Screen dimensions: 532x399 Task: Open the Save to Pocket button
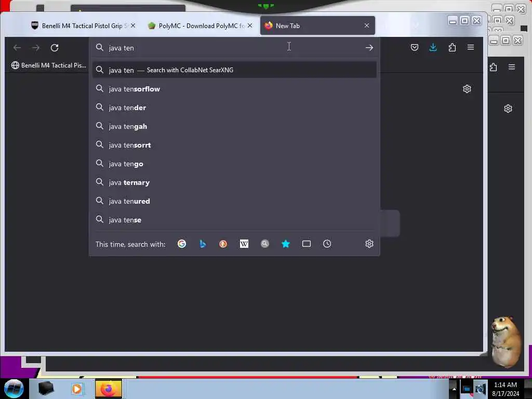coord(414,47)
